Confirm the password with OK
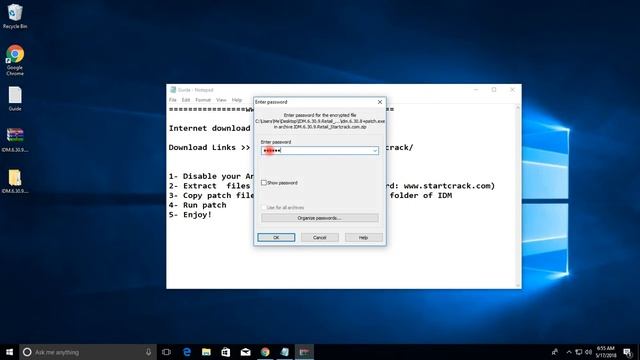Screen dimensions: 640x360 tap(276, 237)
